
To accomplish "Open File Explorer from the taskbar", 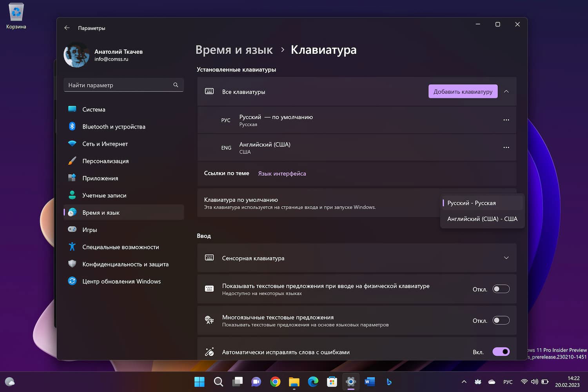I will click(x=294, y=382).
